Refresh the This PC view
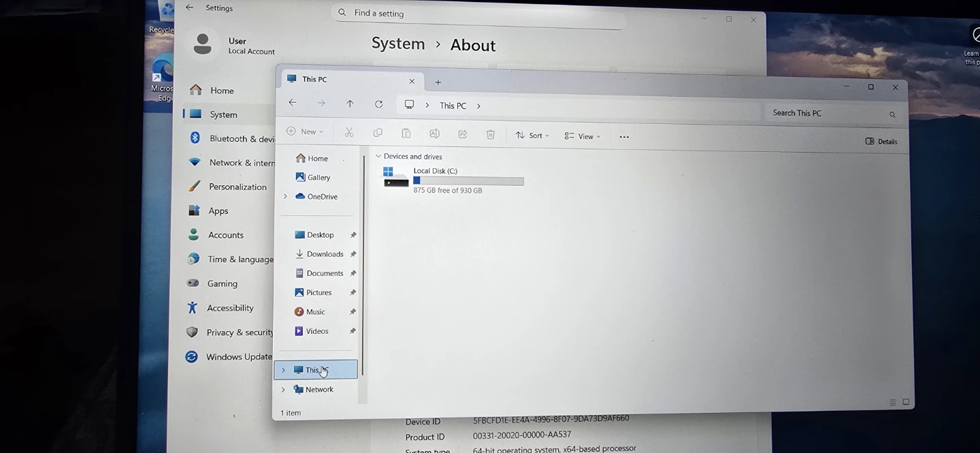This screenshot has height=453, width=980. pos(378,104)
